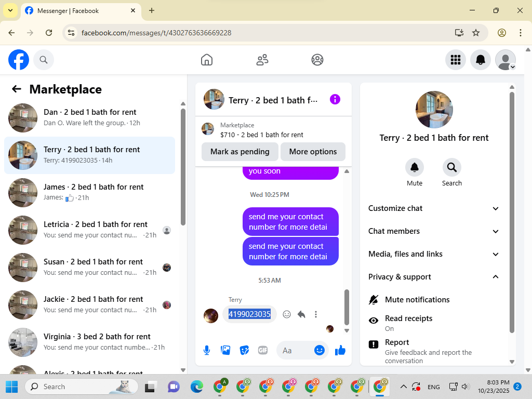Image resolution: width=532 pixels, height=399 pixels.
Task: Choose a sticker icon
Action: (244, 350)
